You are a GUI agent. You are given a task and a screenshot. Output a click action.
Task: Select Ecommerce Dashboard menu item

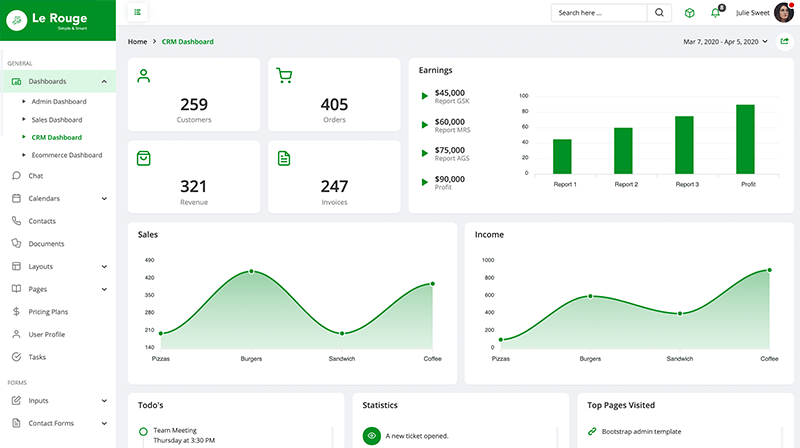tap(66, 155)
